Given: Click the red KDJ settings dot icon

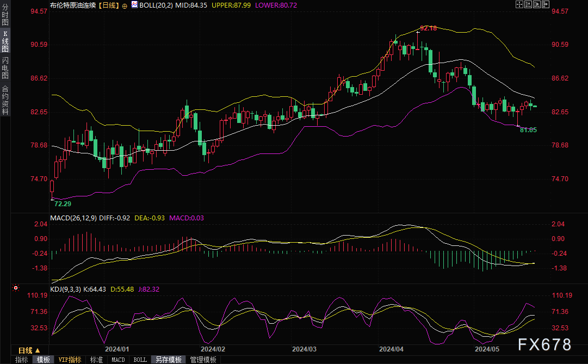Looking at the screenshot, I should coord(16,288).
